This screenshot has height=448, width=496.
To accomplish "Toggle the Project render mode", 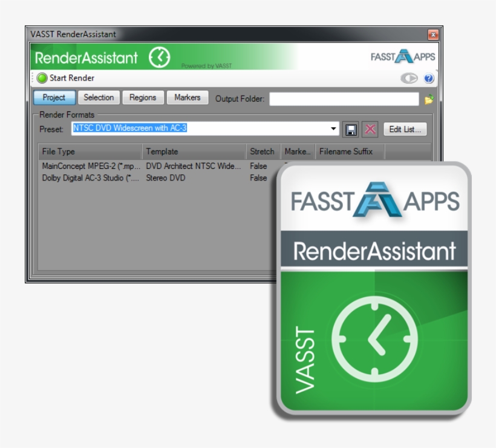I will pyautogui.click(x=54, y=97).
